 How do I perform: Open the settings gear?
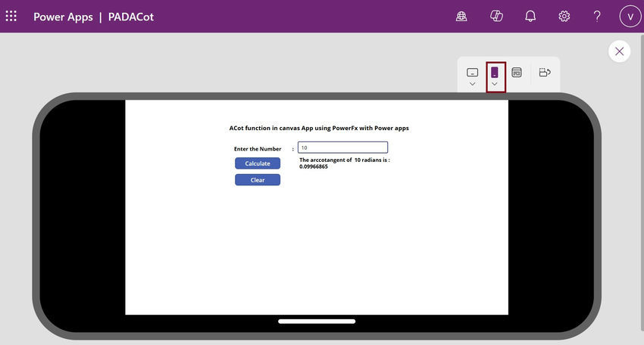(x=564, y=16)
